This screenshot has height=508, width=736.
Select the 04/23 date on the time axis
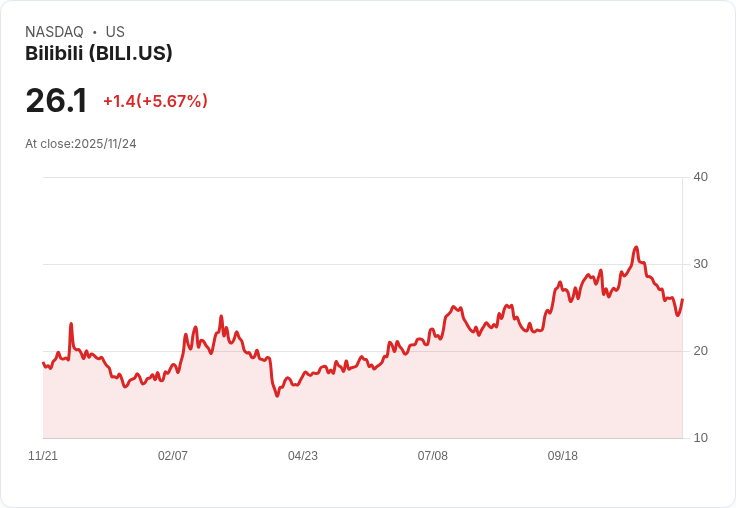pyautogui.click(x=303, y=456)
